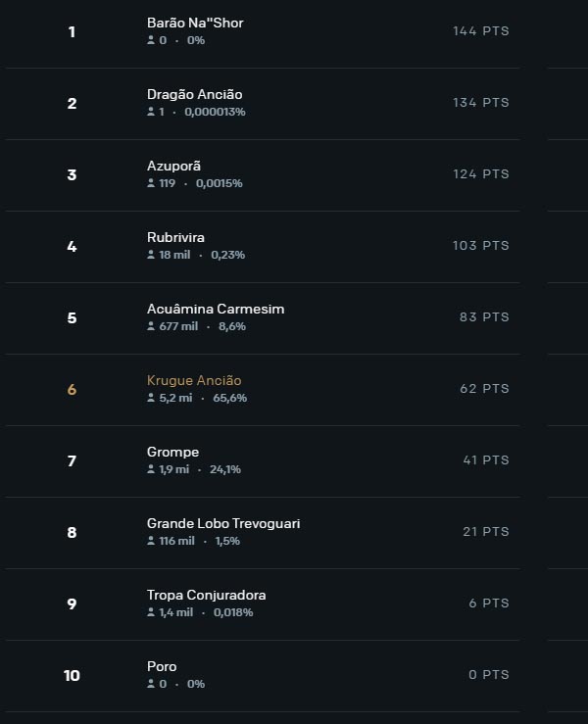Click the player icon under Barão Na"Shor
This screenshot has width=588, height=724.
(151, 40)
